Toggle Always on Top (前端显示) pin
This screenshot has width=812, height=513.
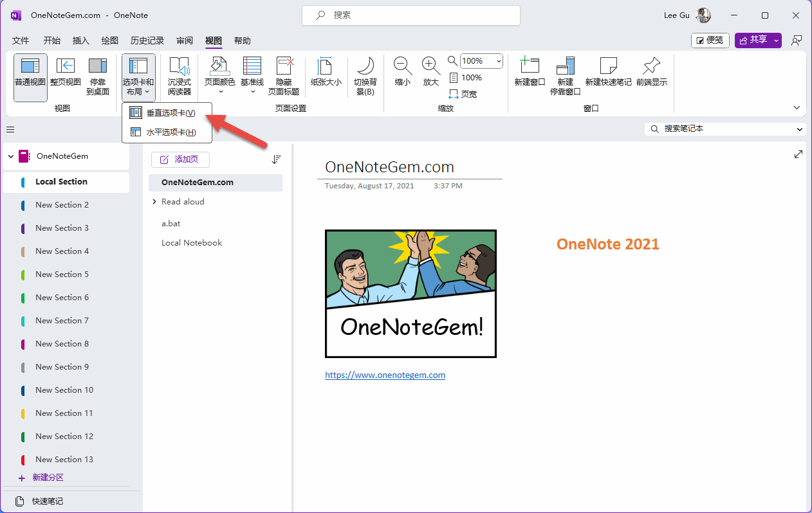point(652,71)
